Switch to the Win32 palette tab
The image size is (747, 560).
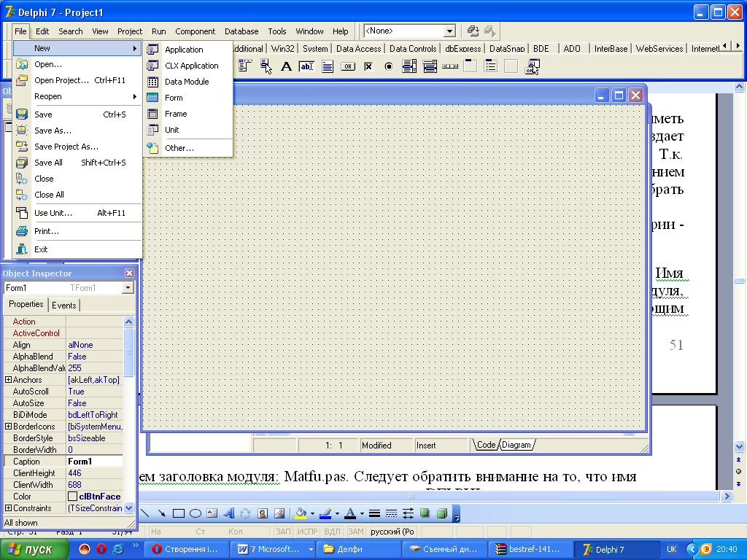click(x=282, y=49)
